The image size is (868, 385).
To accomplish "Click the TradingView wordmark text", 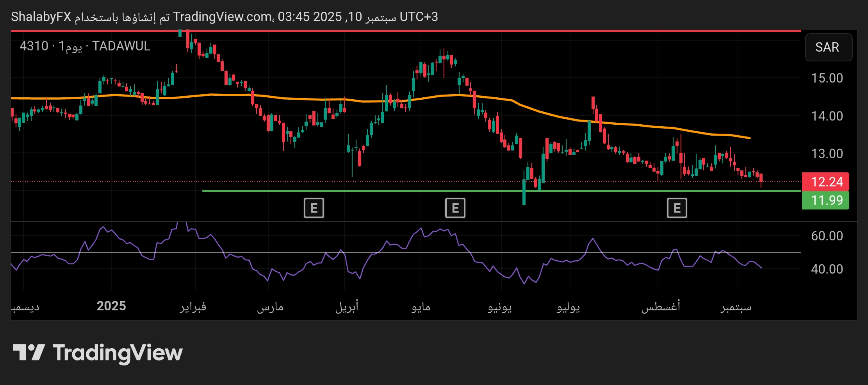I will point(118,353).
